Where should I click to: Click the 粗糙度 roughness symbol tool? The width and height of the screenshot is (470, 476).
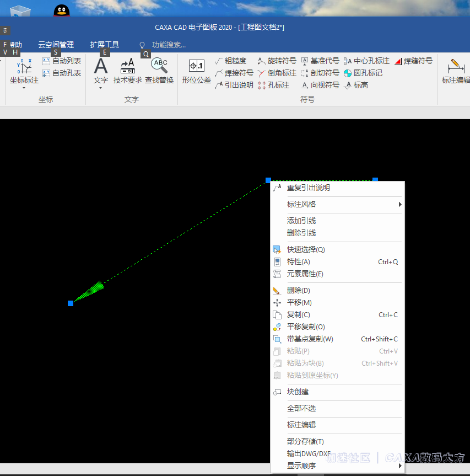[x=230, y=61]
